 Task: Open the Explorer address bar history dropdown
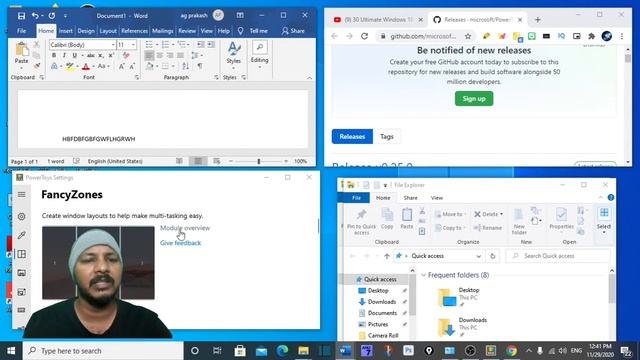[478, 256]
